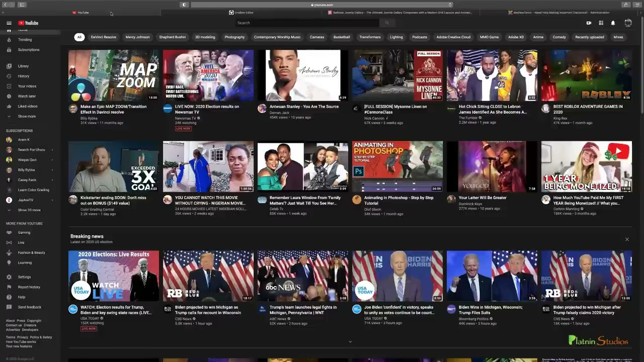Click the search magnifier button
Viewport: 644px width, 362px height.
[387, 23]
